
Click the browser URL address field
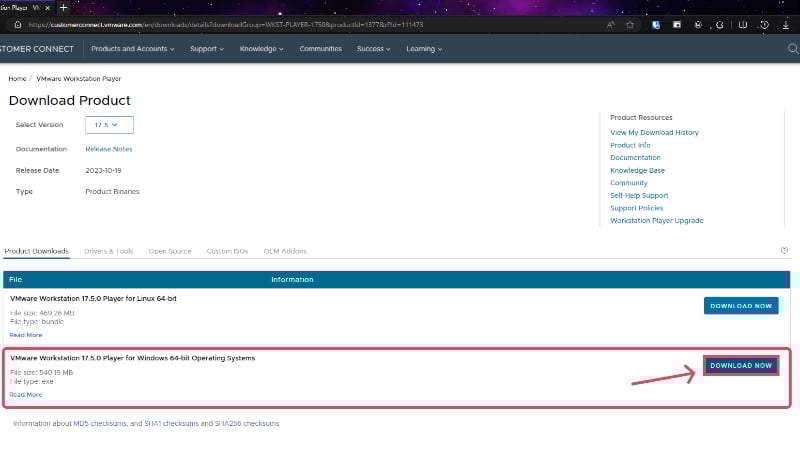[300, 24]
